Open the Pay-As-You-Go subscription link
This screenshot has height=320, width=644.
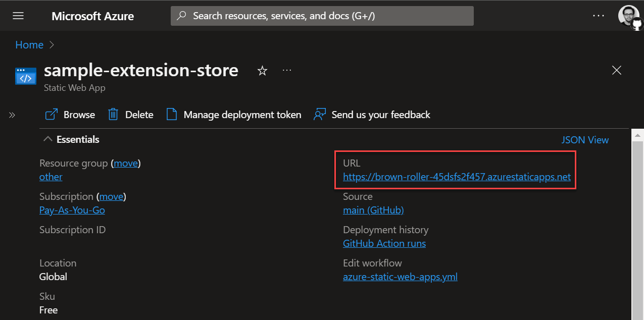72,210
